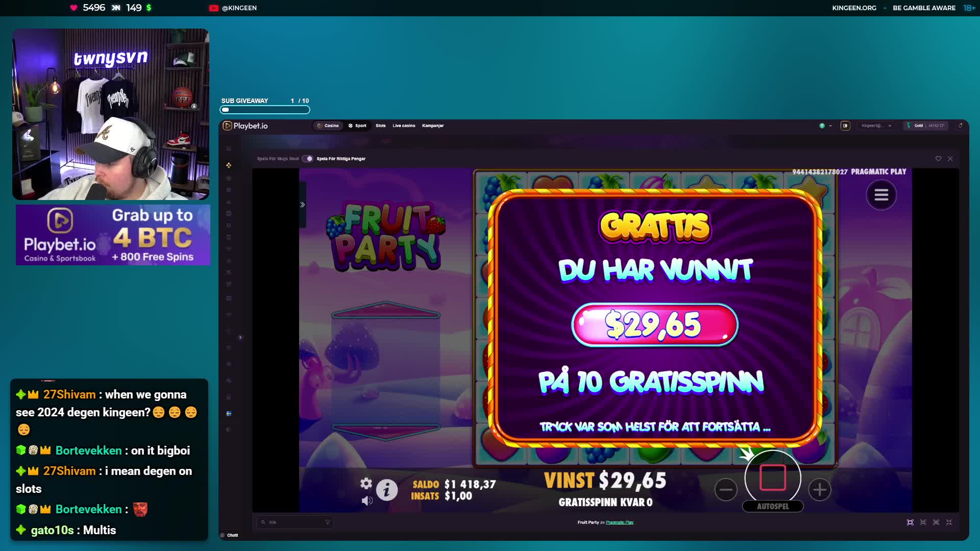Click the top sidebar menu toggle icon
Screen dimensions: 980x551
[x=229, y=148]
